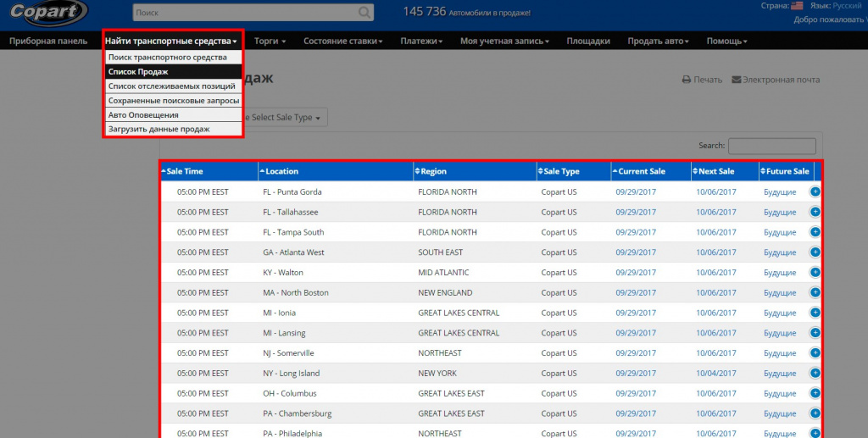Choose Авто Оповещения menu item
The width and height of the screenshot is (868, 438).
[173, 114]
